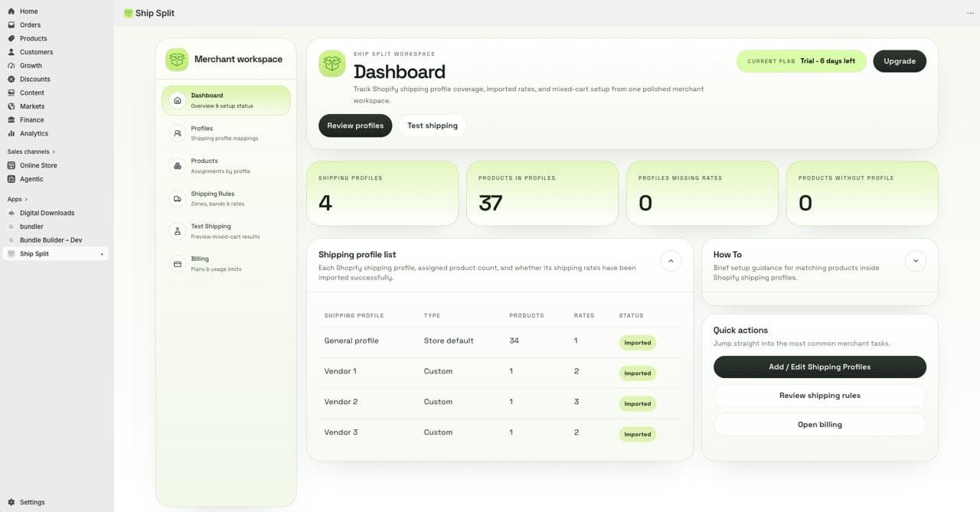
Task: Click the Customers person icon
Action: 11,52
